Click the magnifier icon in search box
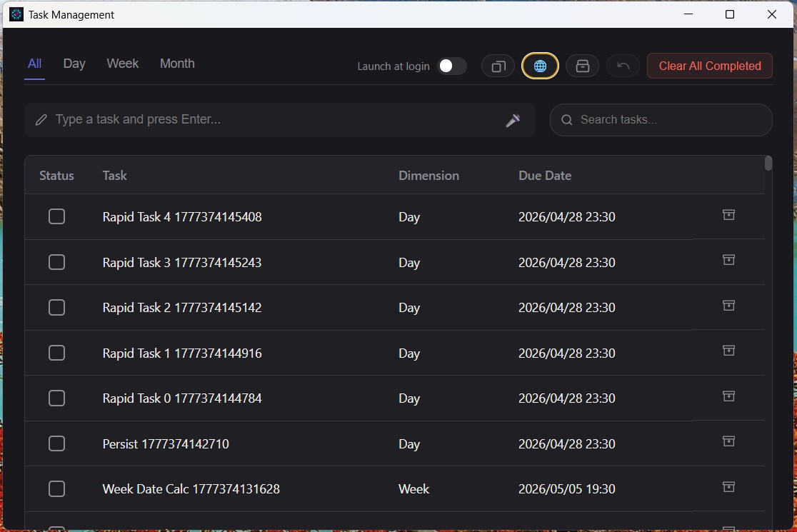 567,120
